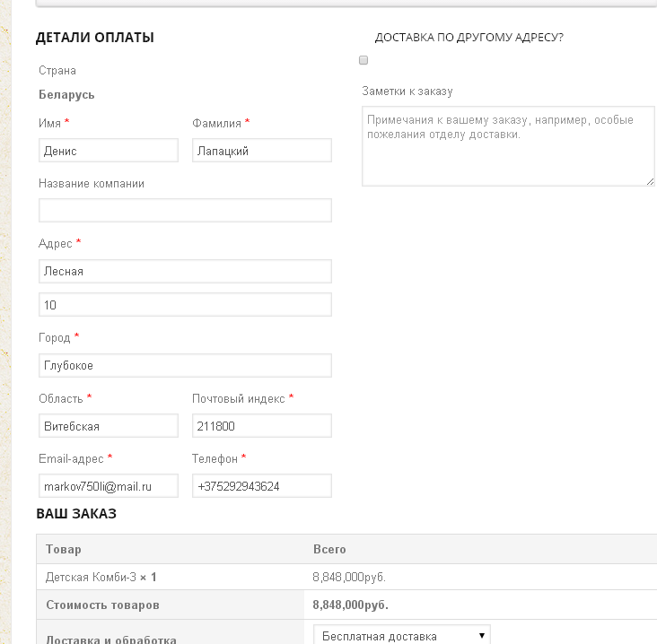This screenshot has width=657, height=644.
Task: Click the product price 8,848,000руб. cell
Action: (x=349, y=577)
